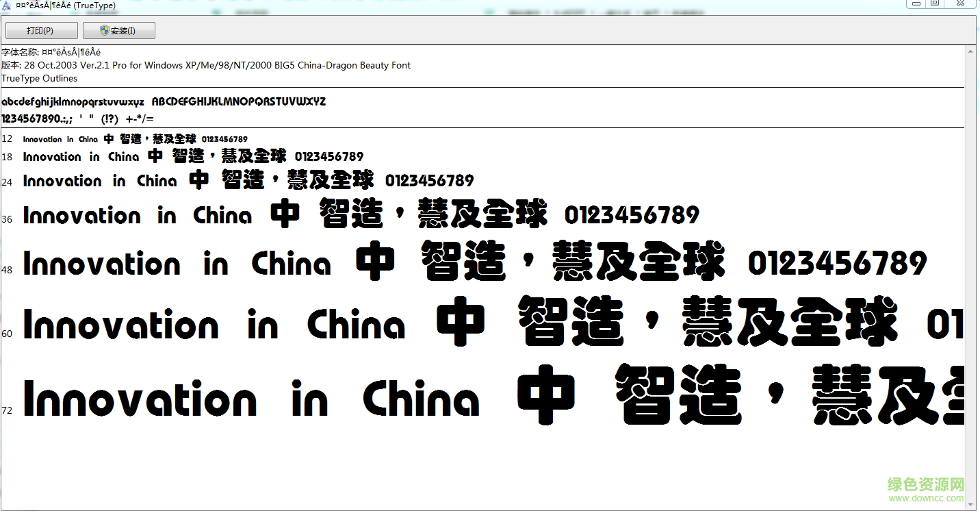Viewport: 980px width, 511px height.
Task: Click the 24 point Innovation in China sample
Action: tap(100, 181)
